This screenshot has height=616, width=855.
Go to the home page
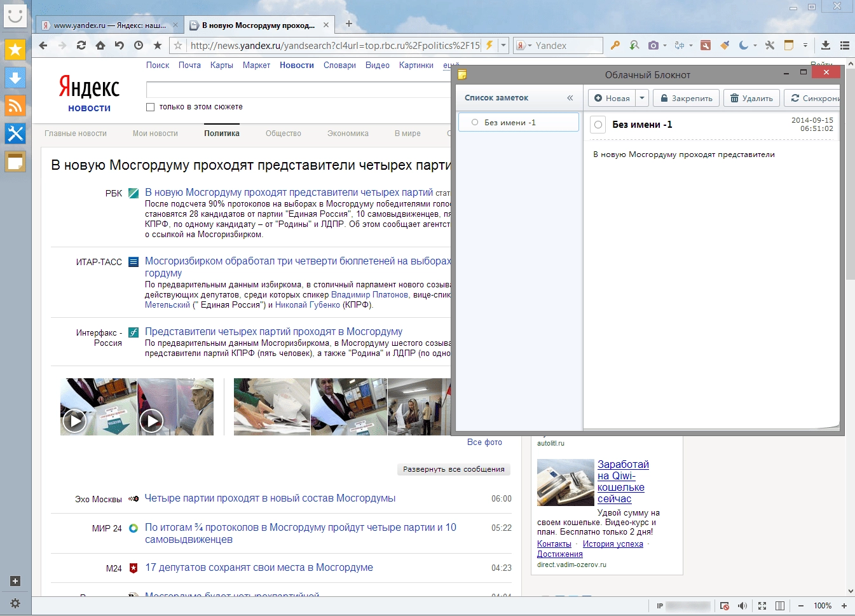tap(100, 45)
